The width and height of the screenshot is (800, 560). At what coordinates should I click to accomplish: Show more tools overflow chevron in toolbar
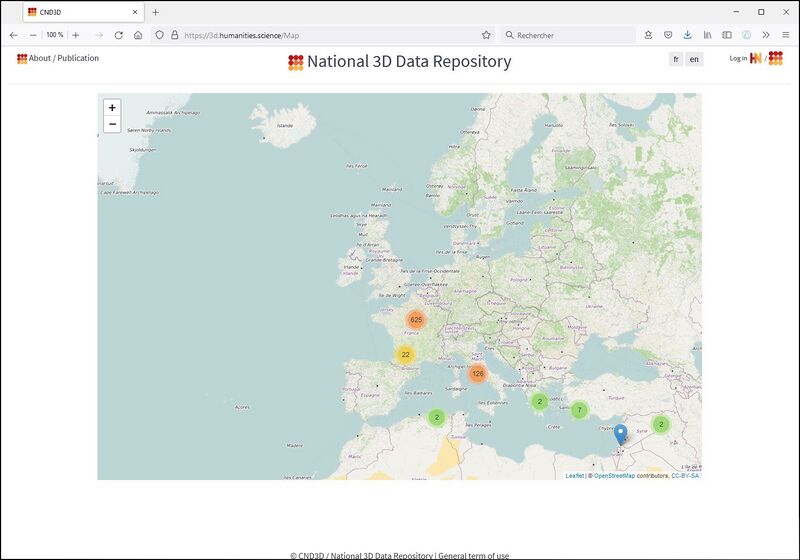(766, 35)
